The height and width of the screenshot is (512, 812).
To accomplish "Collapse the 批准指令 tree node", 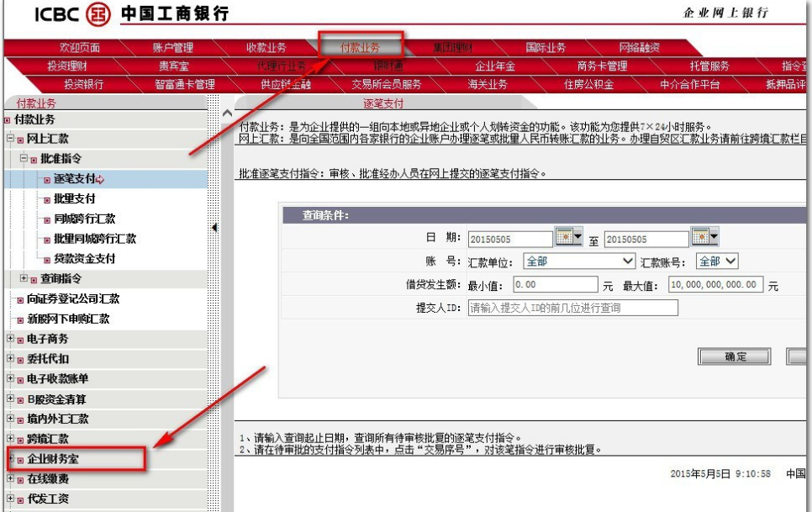I will coord(24,158).
